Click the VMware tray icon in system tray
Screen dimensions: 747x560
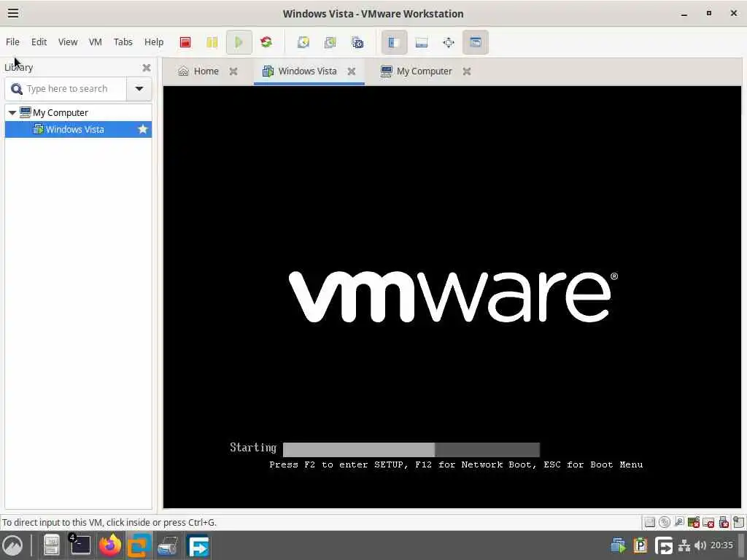618,545
